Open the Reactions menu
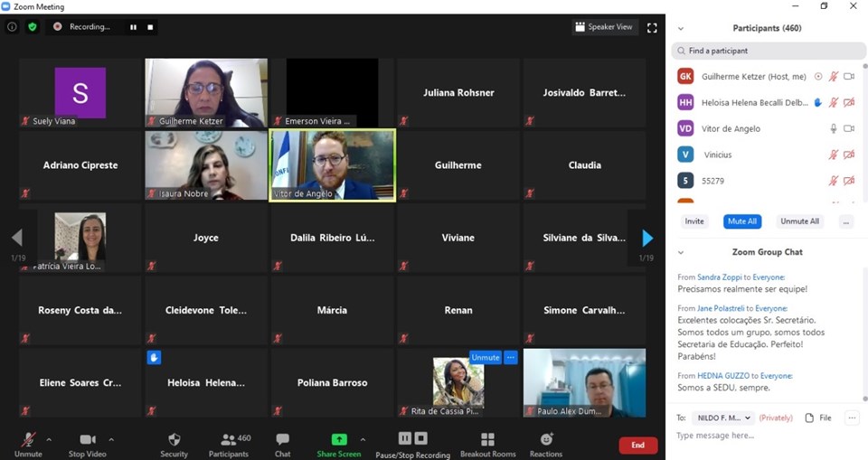The image size is (868, 460). (546, 439)
